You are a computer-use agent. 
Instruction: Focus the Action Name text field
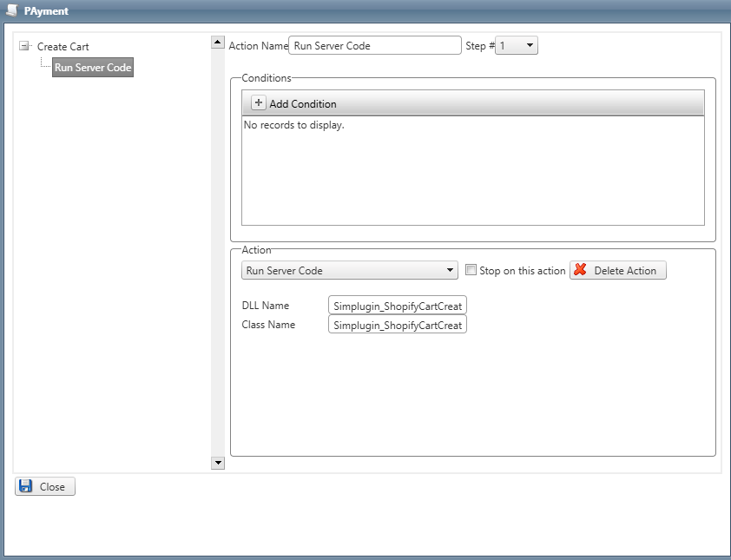tap(375, 46)
